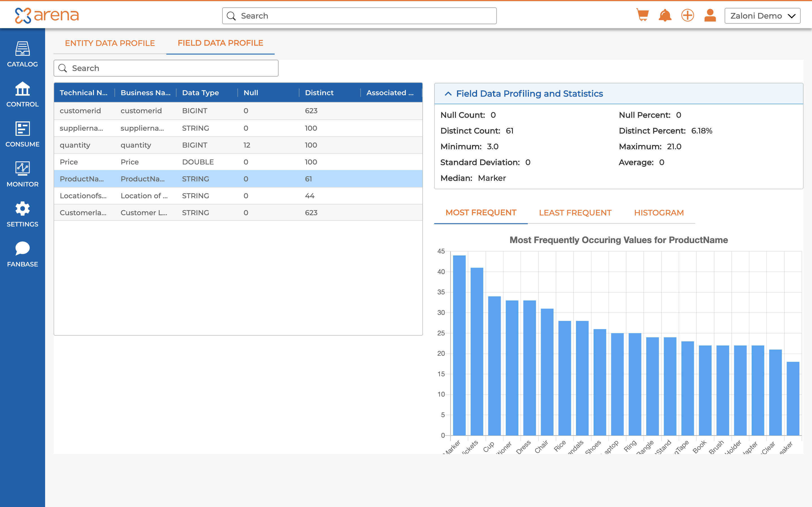812x507 pixels.
Task: Go to the Consume section
Action: coord(23,134)
